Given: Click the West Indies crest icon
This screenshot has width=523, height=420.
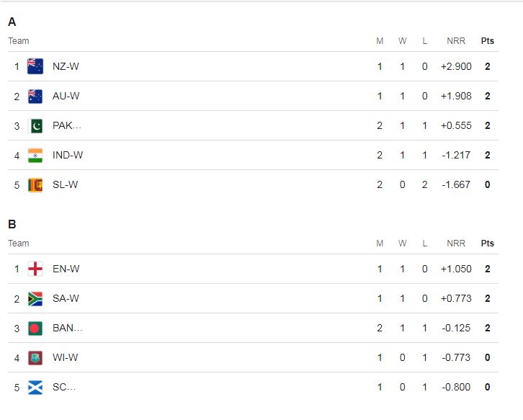Looking at the screenshot, I should pos(35,358).
